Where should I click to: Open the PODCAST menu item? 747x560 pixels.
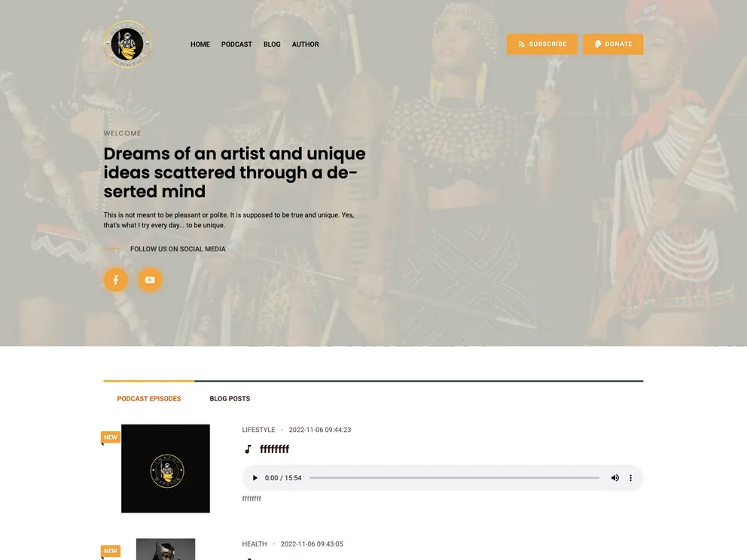tap(236, 44)
